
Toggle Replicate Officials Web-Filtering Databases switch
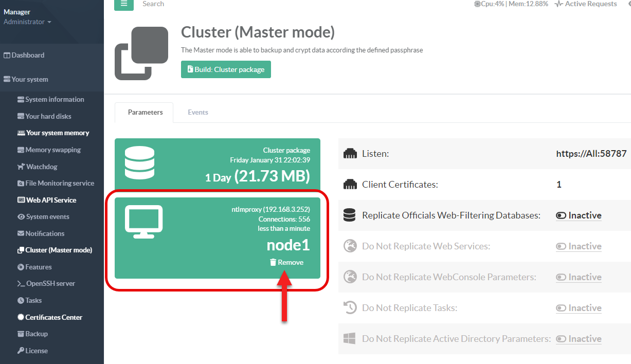[x=579, y=215]
